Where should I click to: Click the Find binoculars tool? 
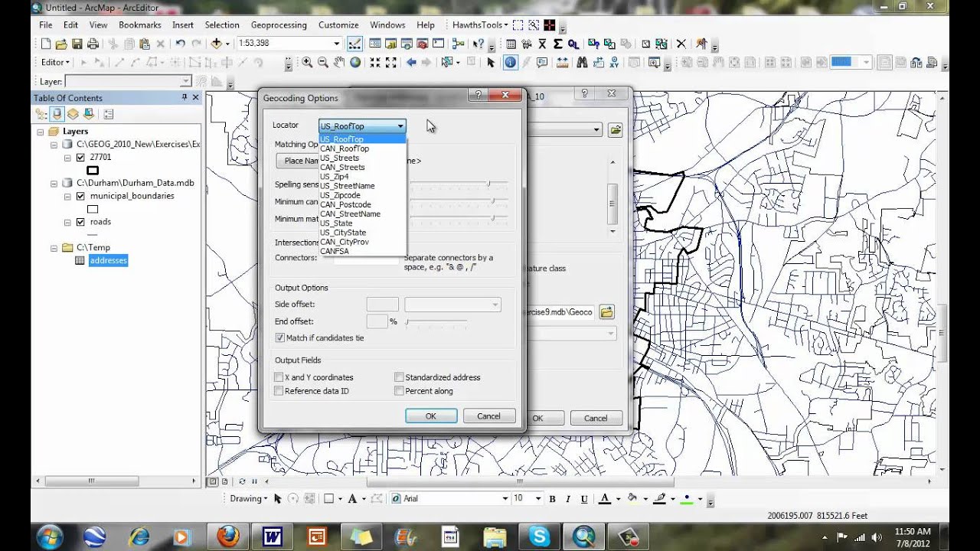point(582,63)
